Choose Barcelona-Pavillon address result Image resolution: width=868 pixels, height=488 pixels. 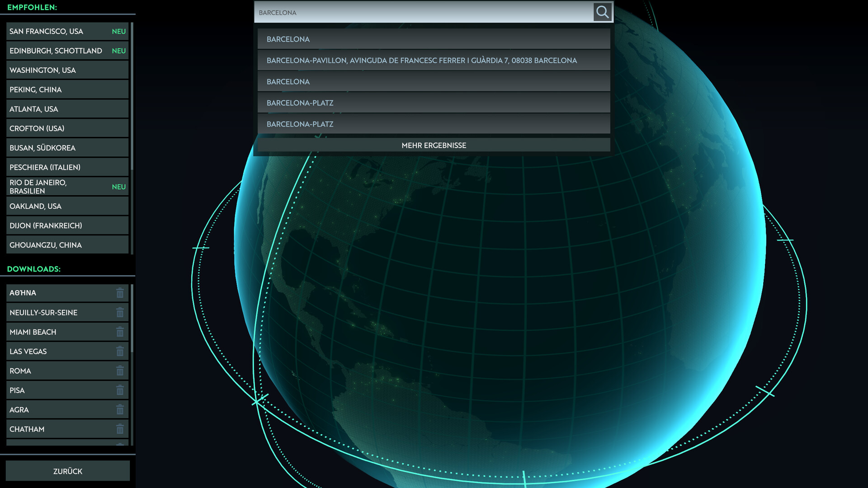[433, 61]
